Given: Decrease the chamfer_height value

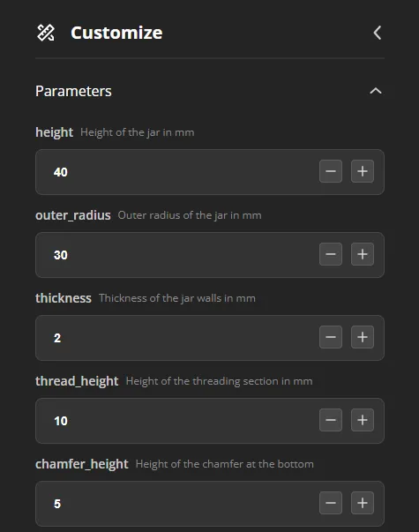Looking at the screenshot, I should coord(331,503).
